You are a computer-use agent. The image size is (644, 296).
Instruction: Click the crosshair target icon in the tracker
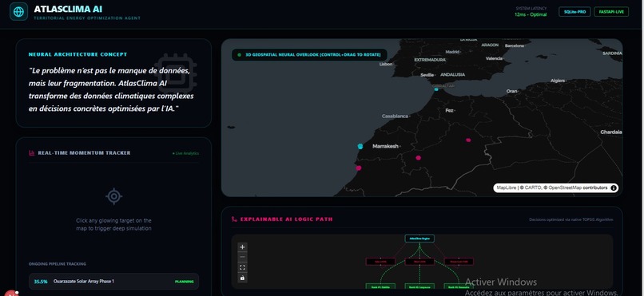pos(113,196)
